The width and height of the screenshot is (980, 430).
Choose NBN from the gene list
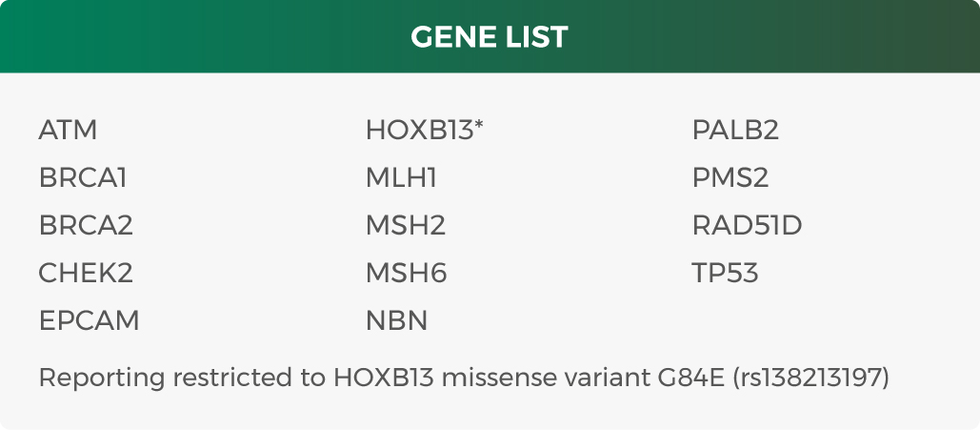396,320
